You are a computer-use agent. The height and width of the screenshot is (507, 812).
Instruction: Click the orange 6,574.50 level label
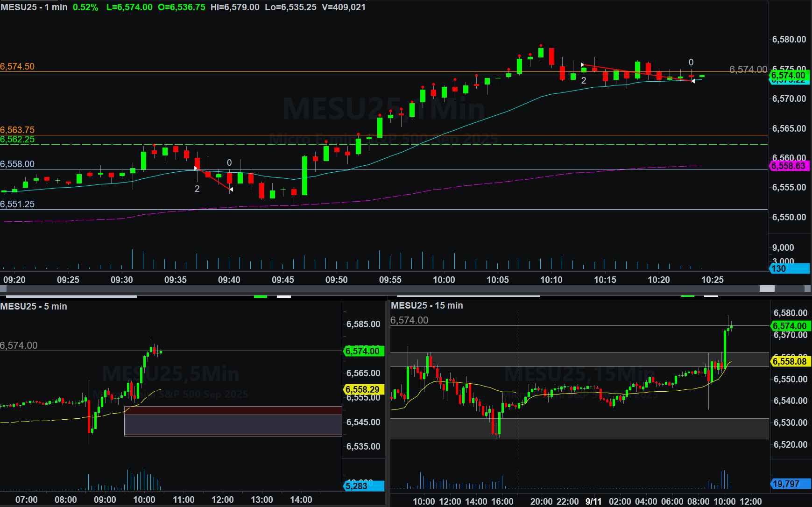(x=17, y=66)
